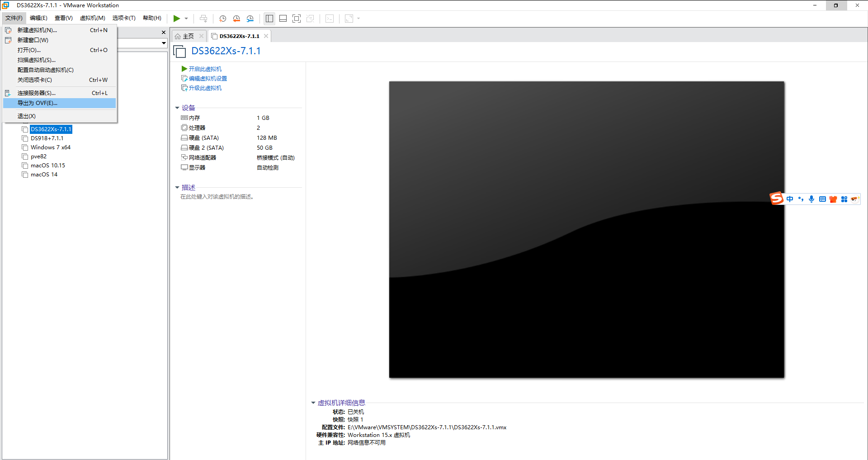
Task: Click the 显示器 display device row
Action: pos(241,168)
